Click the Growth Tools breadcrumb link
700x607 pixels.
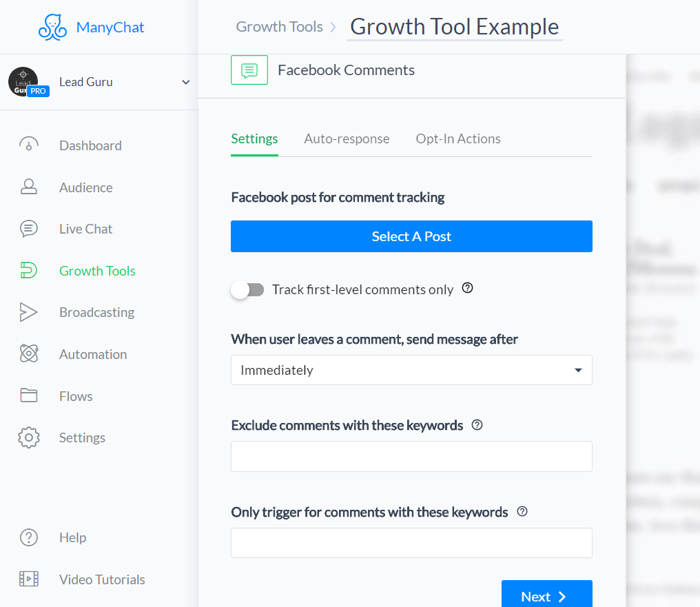(x=280, y=27)
